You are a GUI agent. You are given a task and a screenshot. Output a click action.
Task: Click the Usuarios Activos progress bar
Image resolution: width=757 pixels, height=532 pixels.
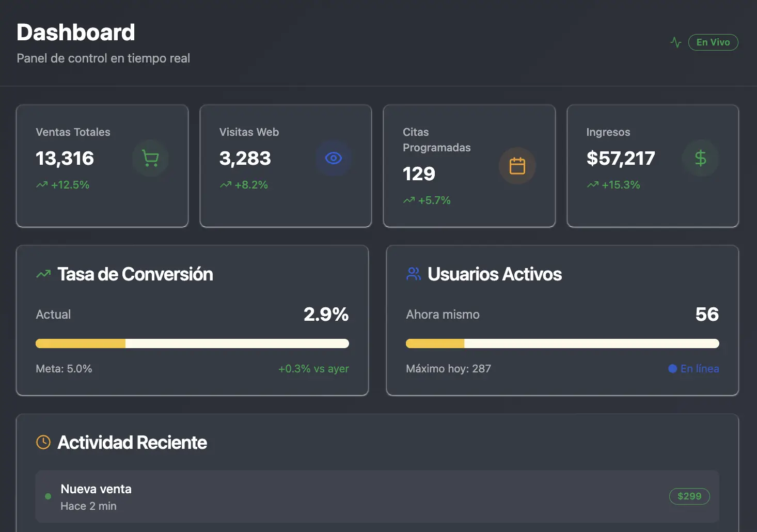pyautogui.click(x=562, y=343)
